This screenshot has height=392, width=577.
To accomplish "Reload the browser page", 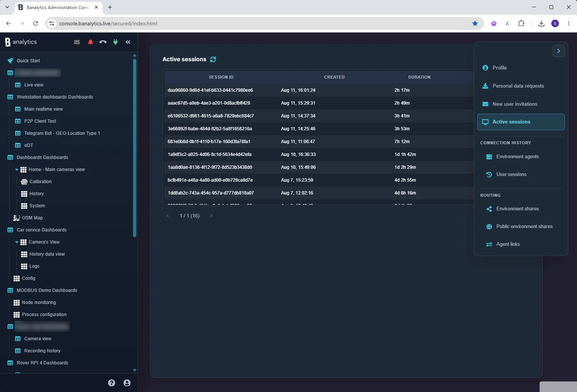I will [36, 23].
